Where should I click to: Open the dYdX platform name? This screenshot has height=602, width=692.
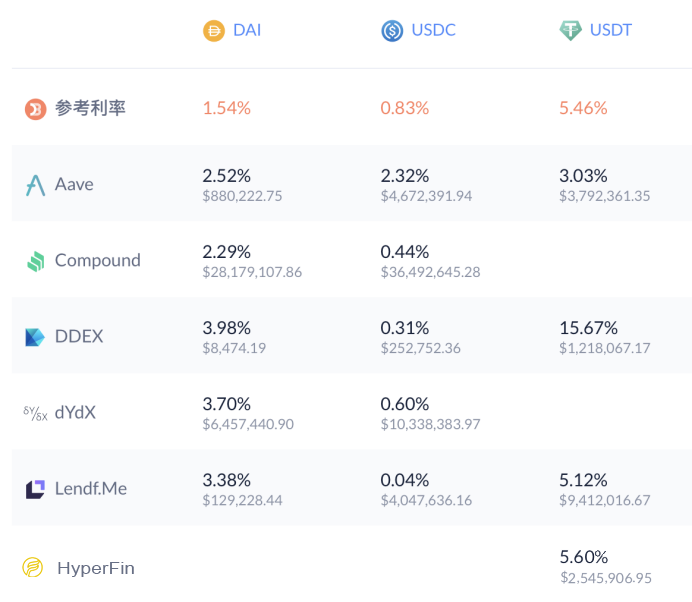click(75, 413)
